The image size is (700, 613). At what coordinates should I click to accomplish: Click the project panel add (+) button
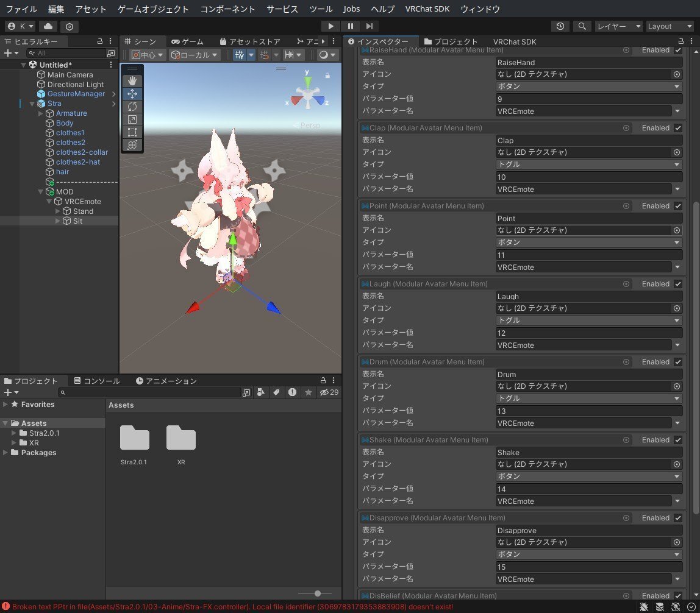point(11,392)
